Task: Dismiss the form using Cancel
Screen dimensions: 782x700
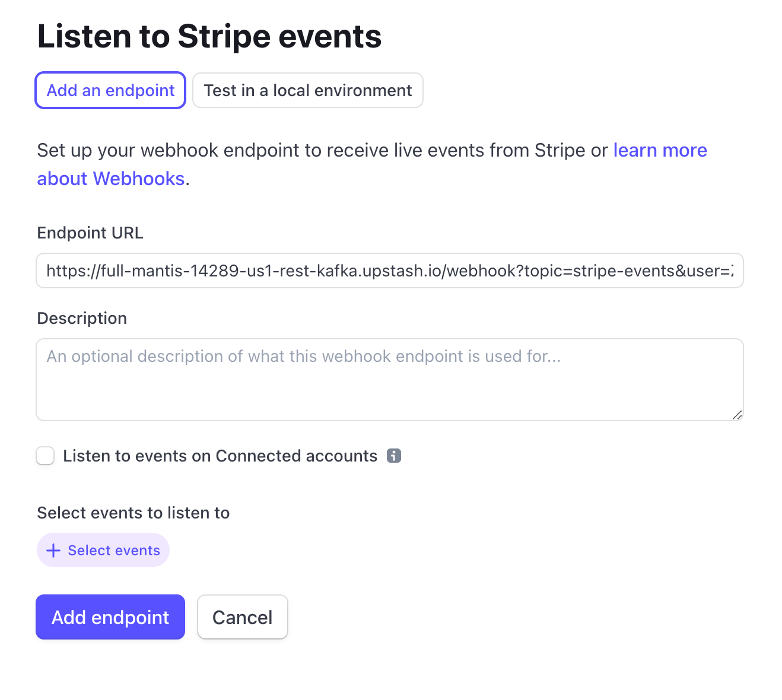Action: click(242, 617)
